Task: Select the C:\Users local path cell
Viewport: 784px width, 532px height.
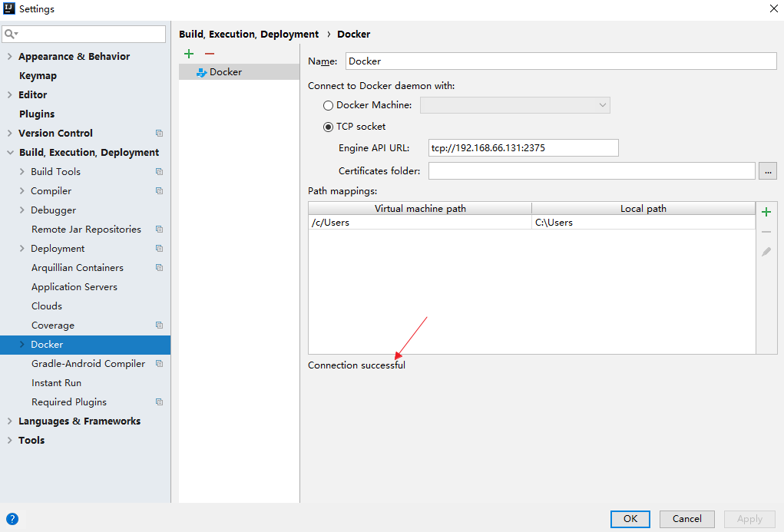Action: [x=643, y=223]
